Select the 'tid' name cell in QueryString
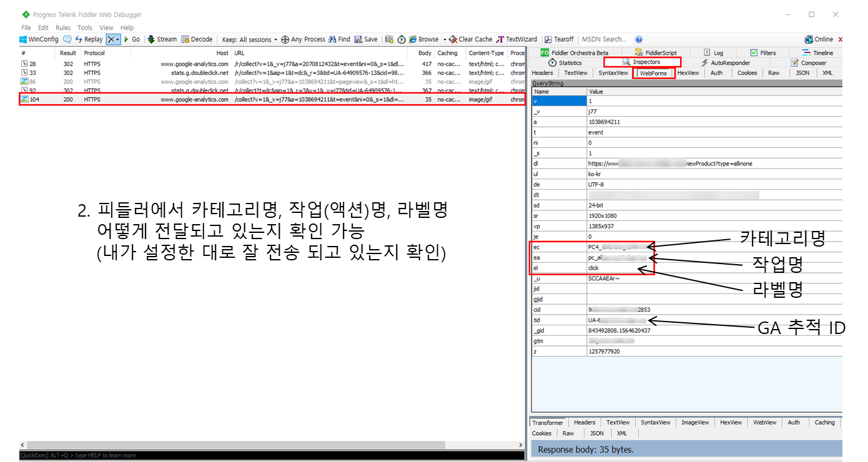Viewport: 868px width, 462px height. 559,320
